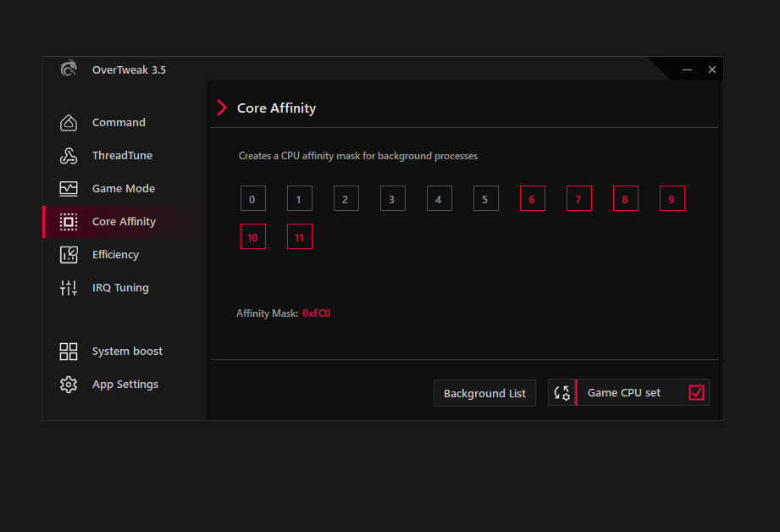Disable core 11 in affinity mask
The image size is (780, 532).
300,236
